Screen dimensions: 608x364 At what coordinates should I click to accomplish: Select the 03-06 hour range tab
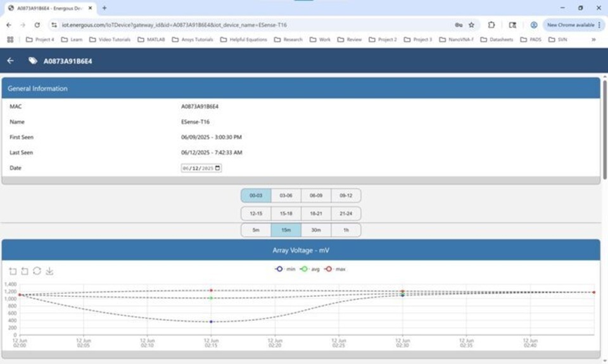point(286,196)
